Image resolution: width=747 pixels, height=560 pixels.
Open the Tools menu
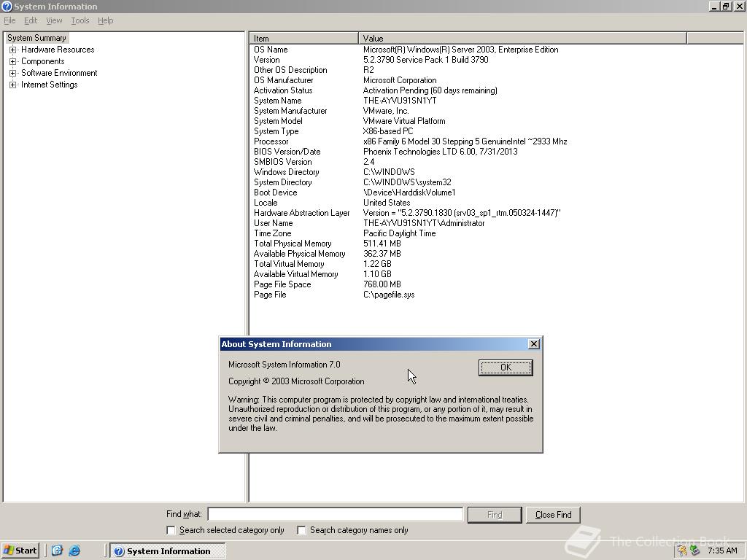coord(80,20)
